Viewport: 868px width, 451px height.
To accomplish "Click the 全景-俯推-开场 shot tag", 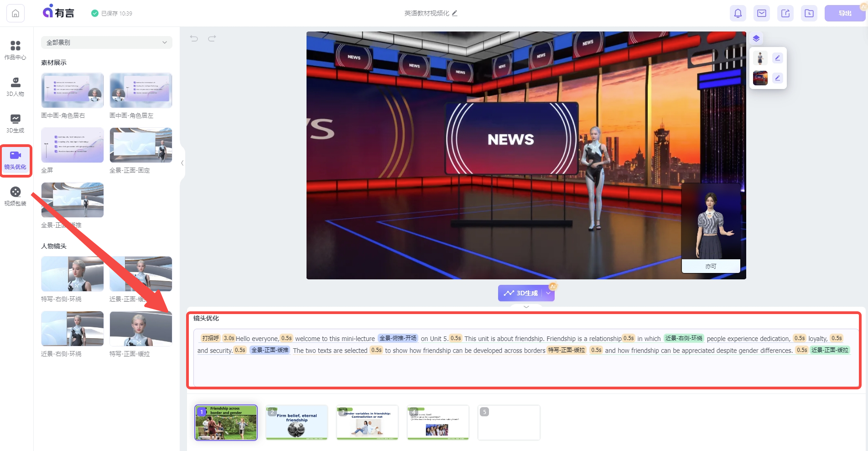I will point(398,338).
